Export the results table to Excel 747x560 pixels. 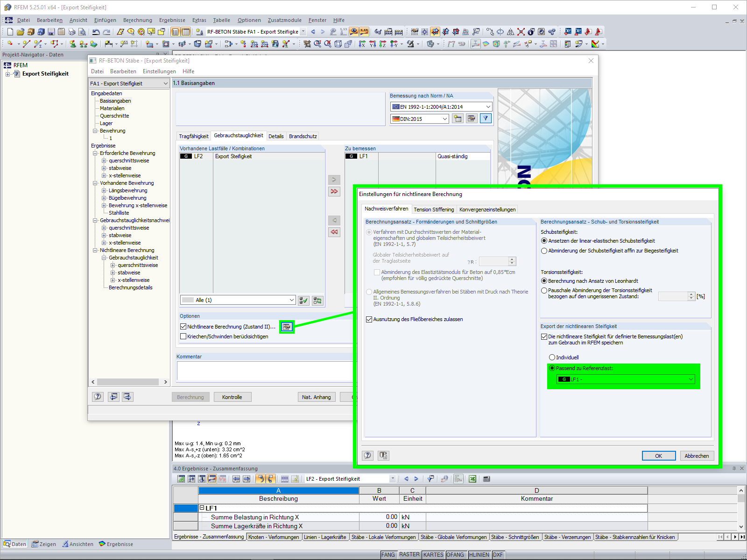(x=472, y=479)
